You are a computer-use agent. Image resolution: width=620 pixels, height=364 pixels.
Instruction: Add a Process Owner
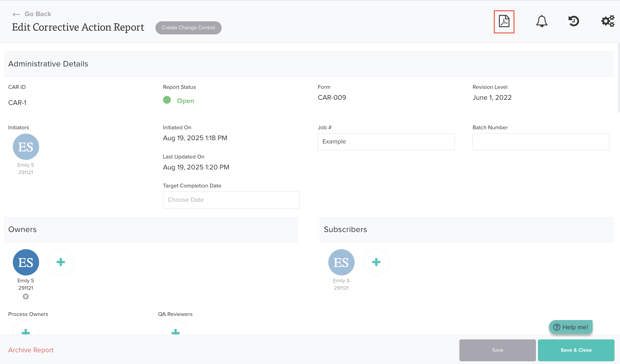26,331
